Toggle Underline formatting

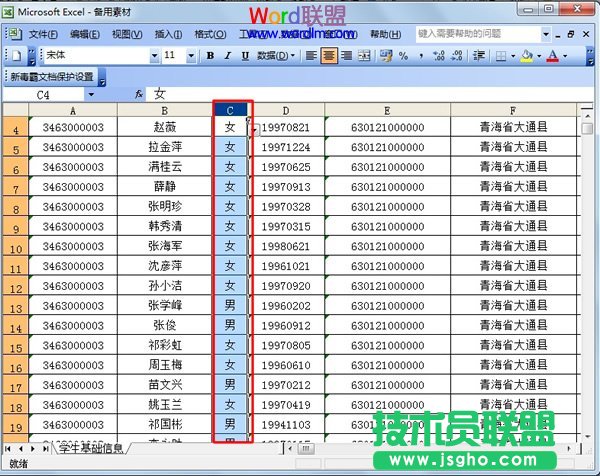[x=243, y=56]
